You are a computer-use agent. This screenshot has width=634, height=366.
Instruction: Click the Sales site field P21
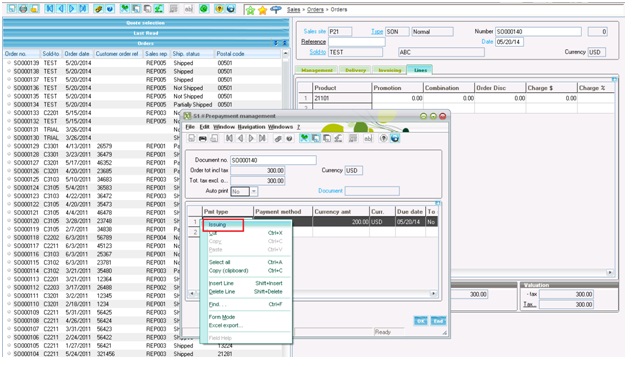340,32
